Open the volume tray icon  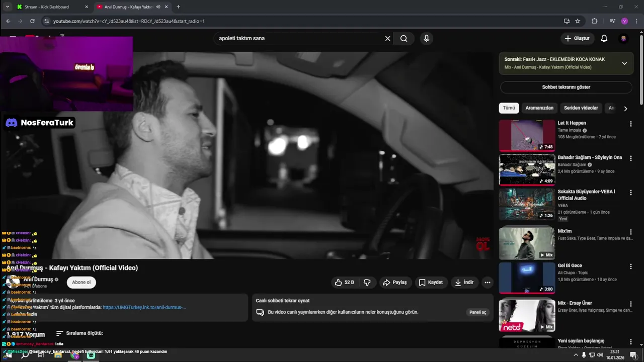tap(600, 355)
